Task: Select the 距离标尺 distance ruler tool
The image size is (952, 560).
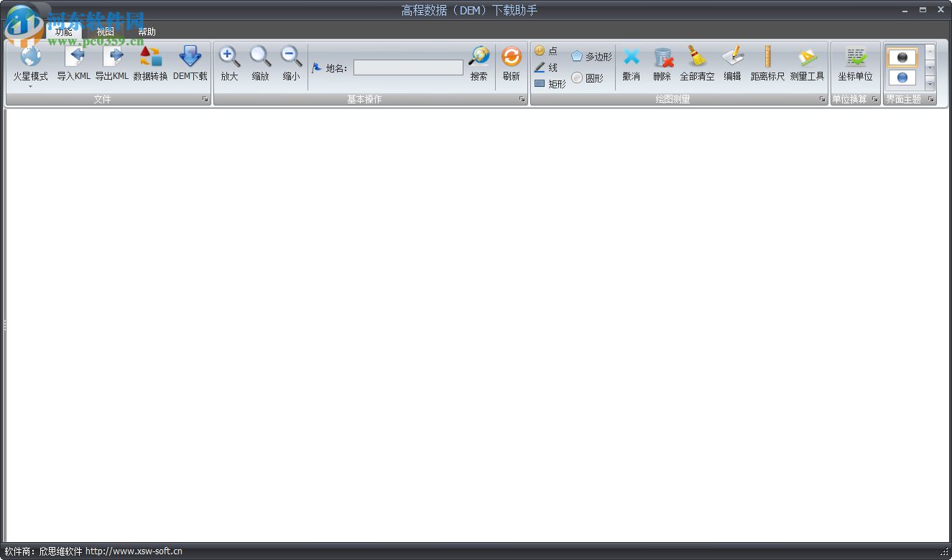Action: coord(767,63)
